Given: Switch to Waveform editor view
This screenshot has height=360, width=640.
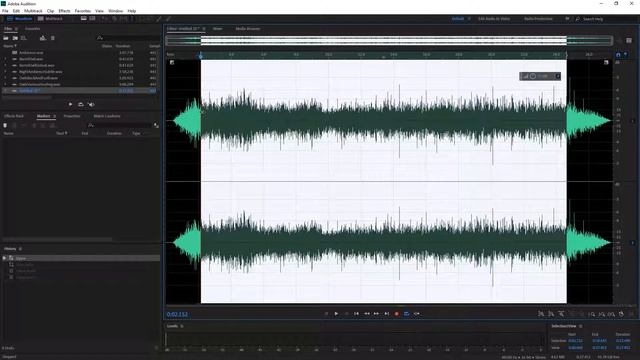Looking at the screenshot, I should 19,19.
